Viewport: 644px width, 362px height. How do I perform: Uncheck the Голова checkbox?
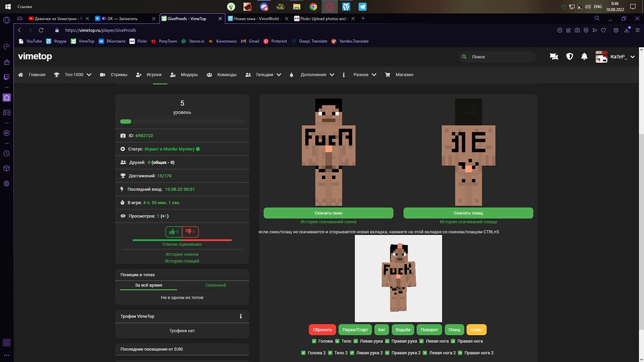314,341
